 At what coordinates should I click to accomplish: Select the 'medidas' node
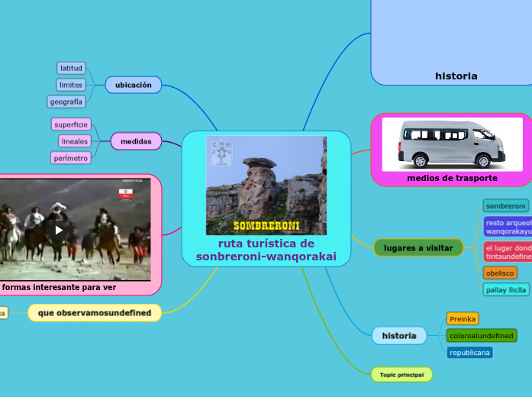pyautogui.click(x=136, y=141)
